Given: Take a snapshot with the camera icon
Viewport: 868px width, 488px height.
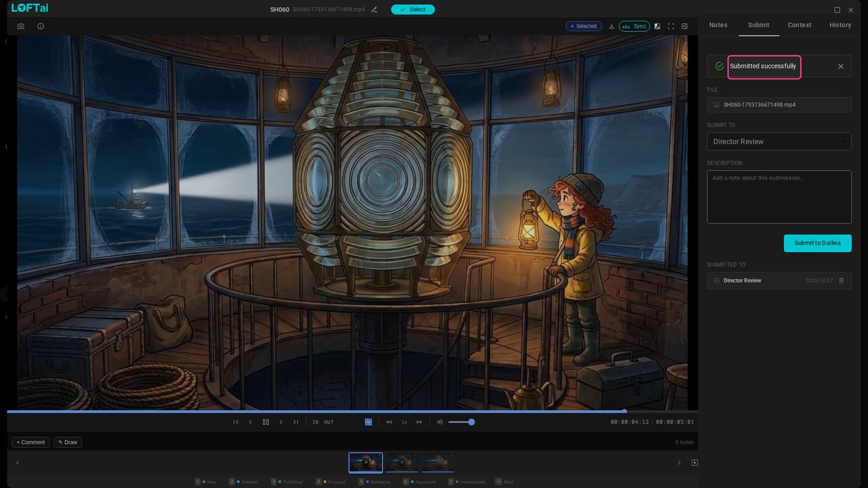Looking at the screenshot, I should (x=21, y=26).
